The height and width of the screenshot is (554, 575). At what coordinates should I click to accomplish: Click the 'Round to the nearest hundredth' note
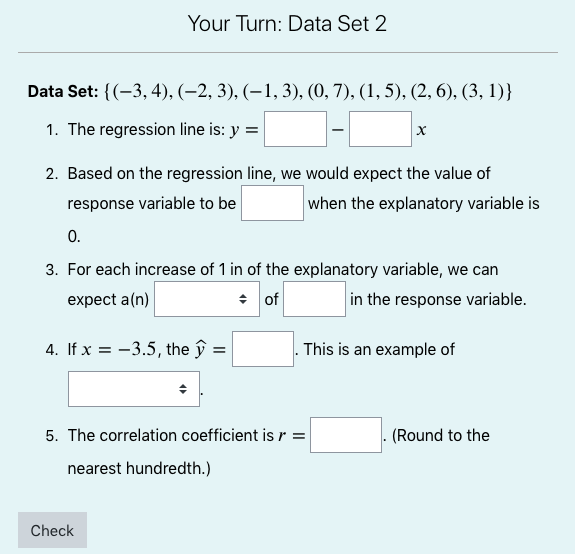(x=279, y=452)
